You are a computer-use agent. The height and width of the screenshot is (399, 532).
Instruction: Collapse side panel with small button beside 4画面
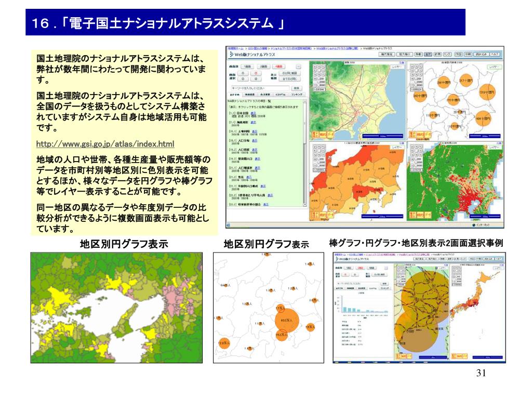(299, 66)
